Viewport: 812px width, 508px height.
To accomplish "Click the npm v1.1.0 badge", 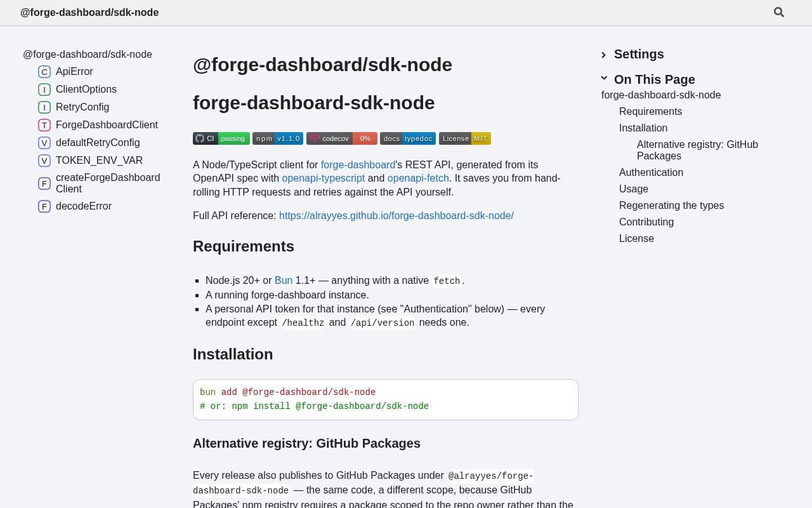I will [x=278, y=138].
